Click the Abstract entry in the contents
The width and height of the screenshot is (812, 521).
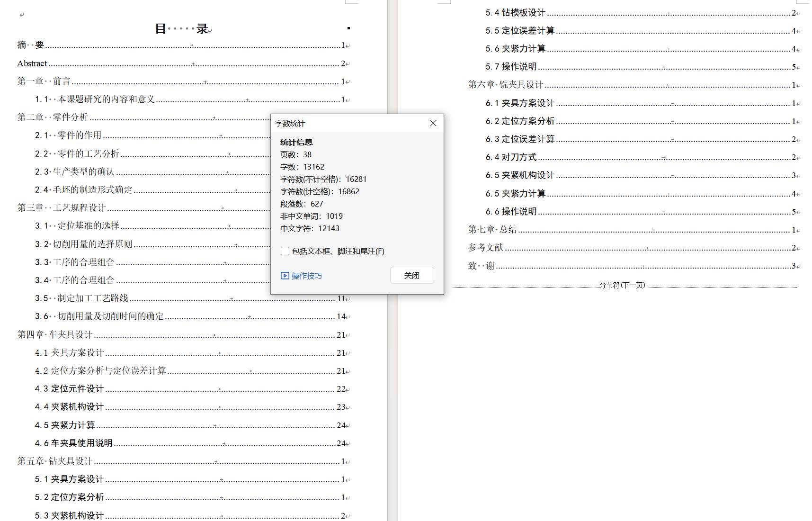pos(183,63)
